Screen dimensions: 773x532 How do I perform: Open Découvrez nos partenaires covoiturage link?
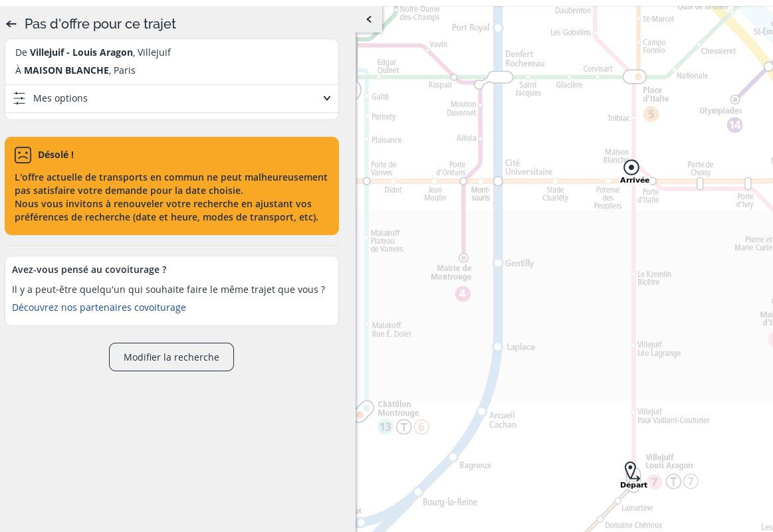[99, 308]
